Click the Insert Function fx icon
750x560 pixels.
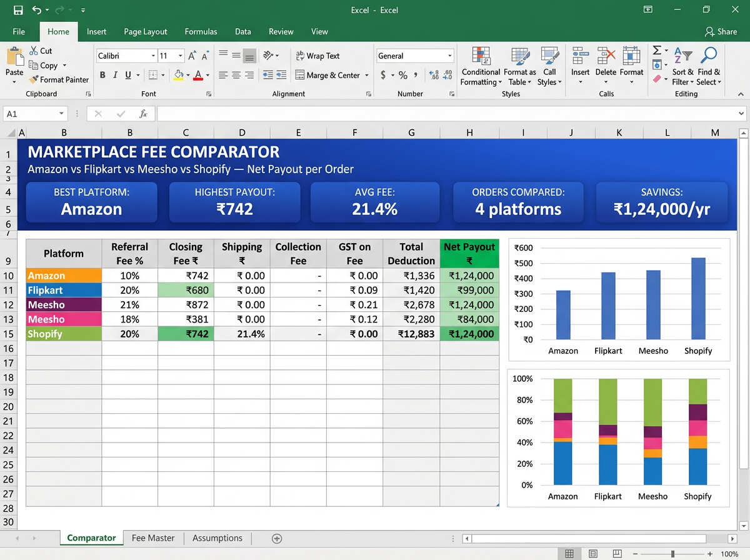point(144,114)
